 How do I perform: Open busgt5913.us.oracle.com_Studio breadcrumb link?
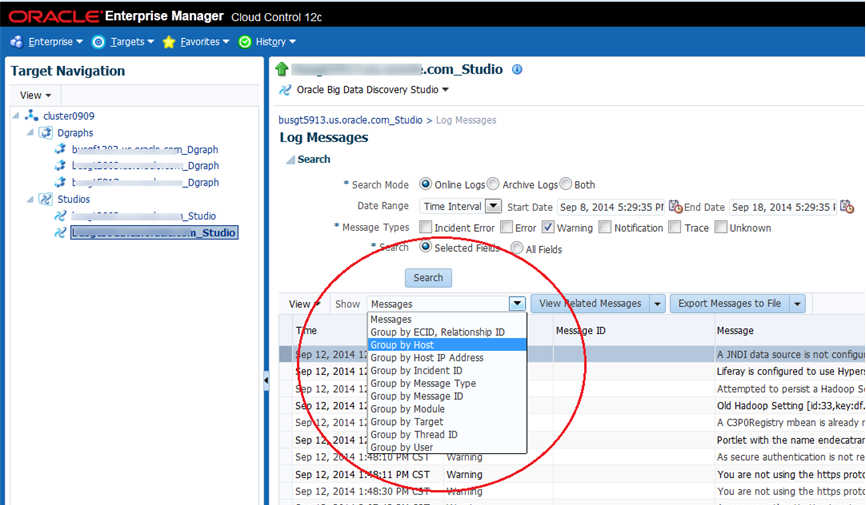(350, 120)
